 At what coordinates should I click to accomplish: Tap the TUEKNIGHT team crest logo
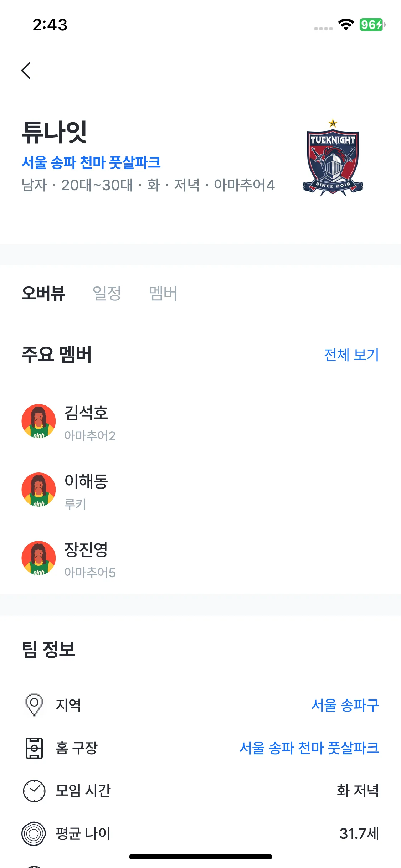pyautogui.click(x=333, y=158)
